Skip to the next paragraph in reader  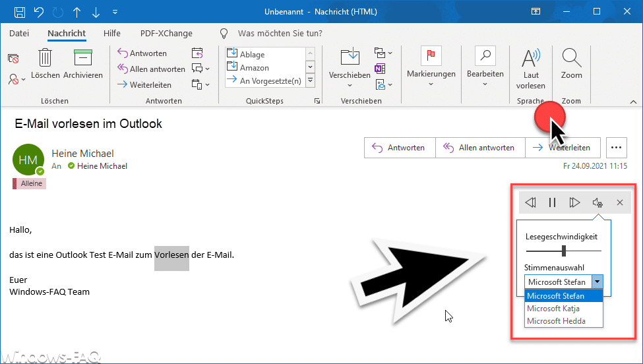click(574, 202)
